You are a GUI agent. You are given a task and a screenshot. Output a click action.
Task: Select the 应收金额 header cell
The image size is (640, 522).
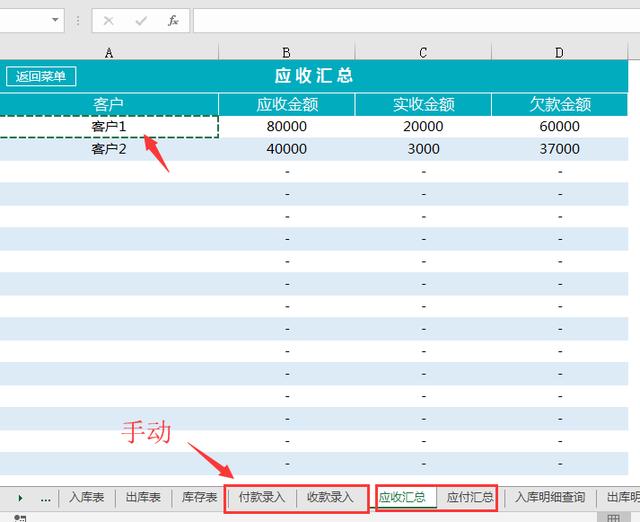[x=287, y=104]
